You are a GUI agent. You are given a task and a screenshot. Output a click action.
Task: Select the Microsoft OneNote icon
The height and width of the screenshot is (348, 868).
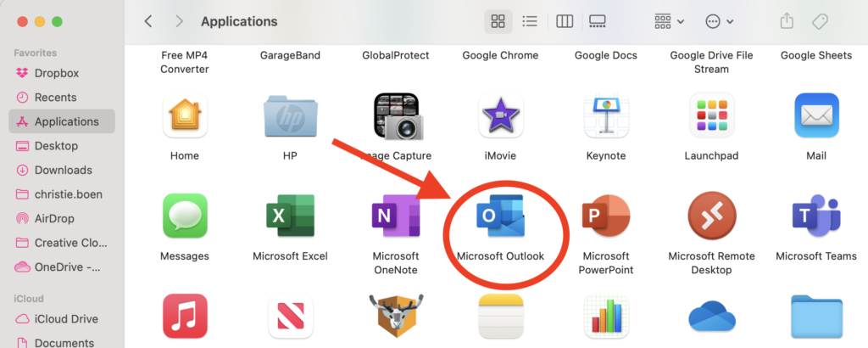point(395,216)
